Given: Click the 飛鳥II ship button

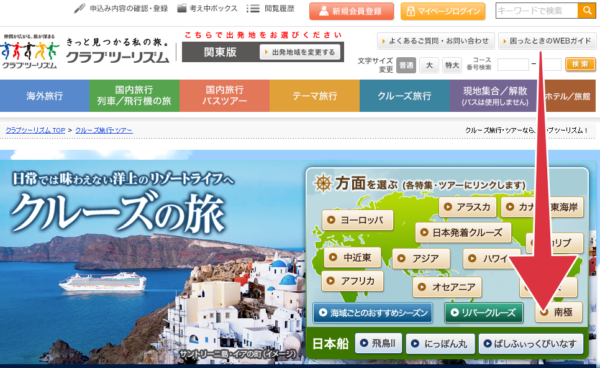Looking at the screenshot, I should tap(379, 343).
